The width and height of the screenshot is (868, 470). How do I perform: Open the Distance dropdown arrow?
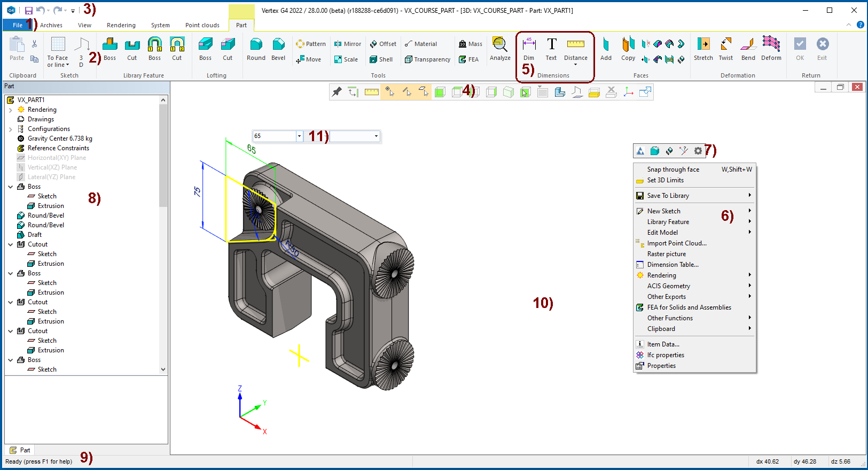575,65
